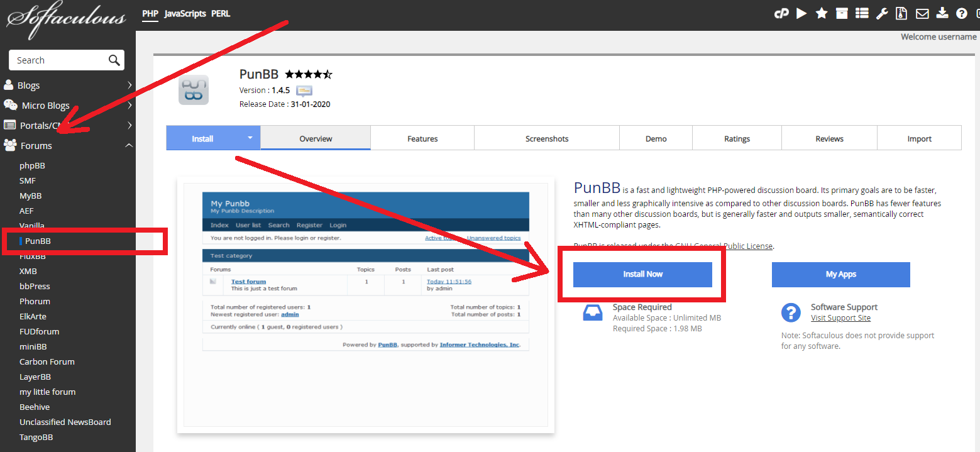Screen dimensions: 980x452
Task: Open the Install button dropdown arrow
Action: pyautogui.click(x=250, y=138)
